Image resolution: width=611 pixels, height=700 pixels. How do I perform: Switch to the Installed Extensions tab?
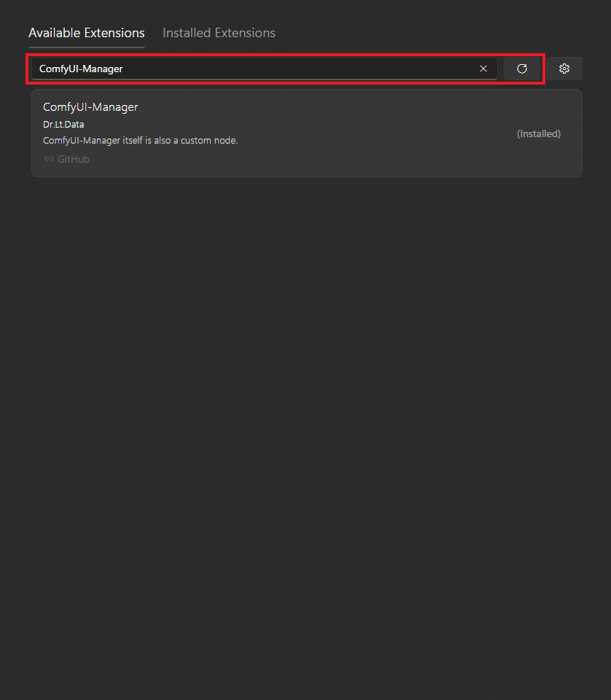click(219, 33)
